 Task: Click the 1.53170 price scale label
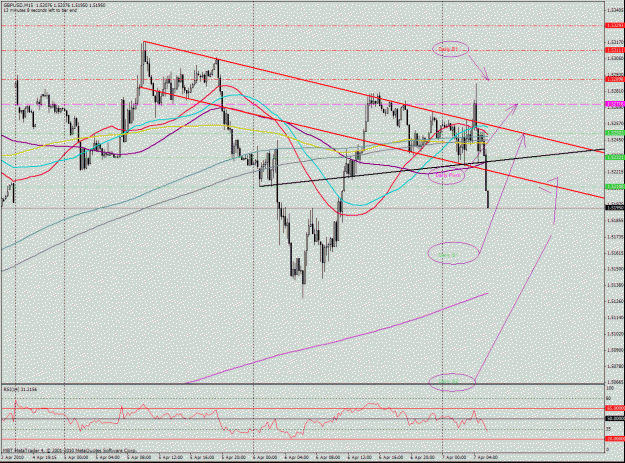click(x=616, y=42)
